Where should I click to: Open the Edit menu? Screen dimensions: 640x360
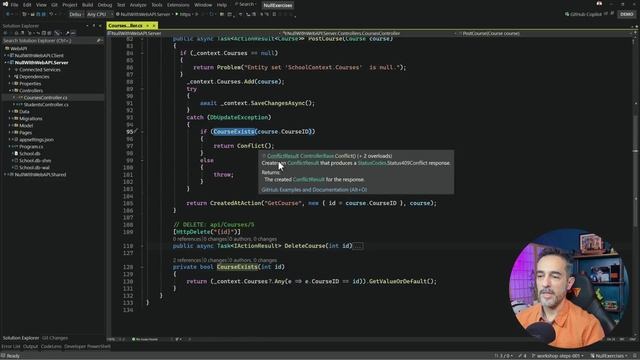[x=27, y=5]
